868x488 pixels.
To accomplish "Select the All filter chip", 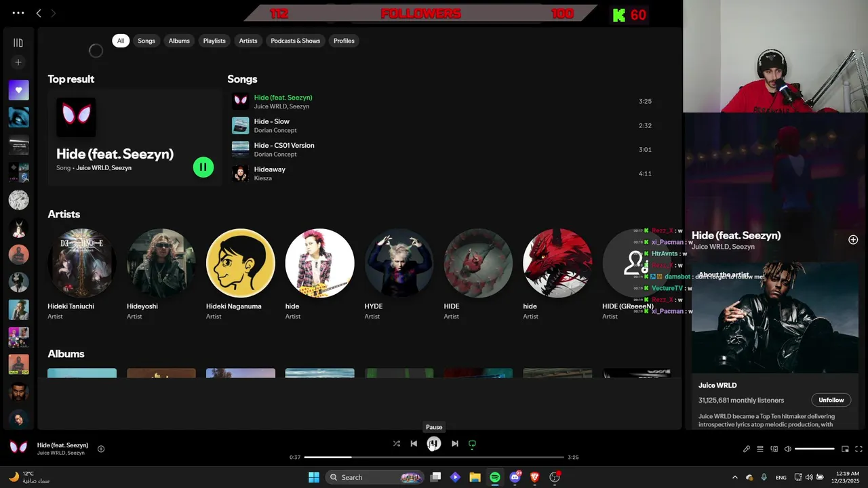I will 121,41.
